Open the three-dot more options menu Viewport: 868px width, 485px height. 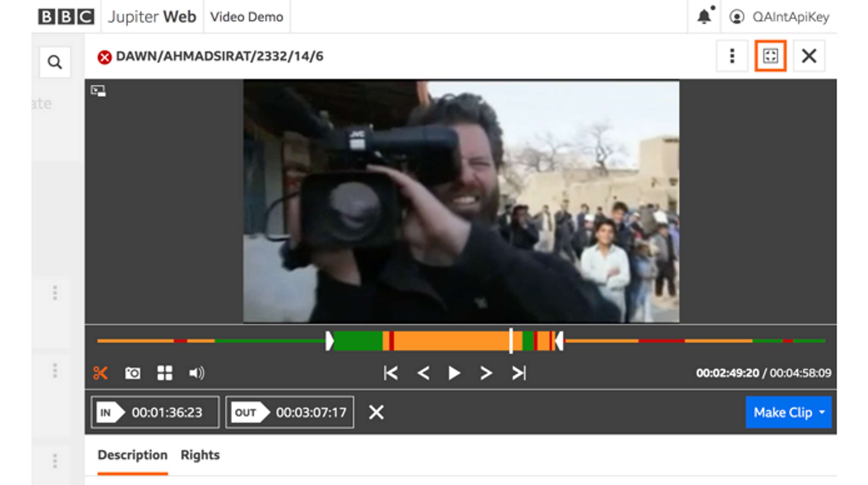coord(732,56)
